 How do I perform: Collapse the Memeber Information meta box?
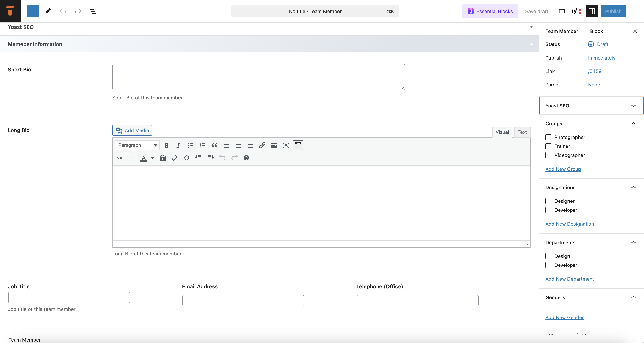531,44
